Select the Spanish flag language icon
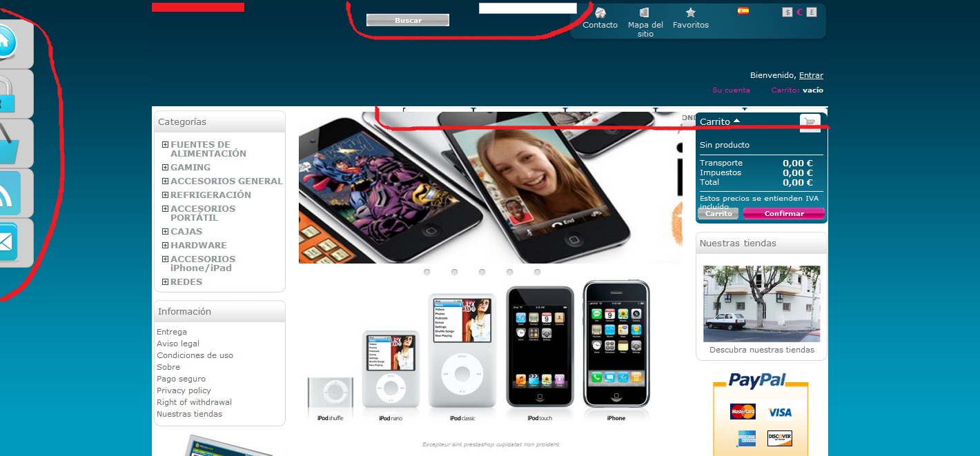 (743, 11)
